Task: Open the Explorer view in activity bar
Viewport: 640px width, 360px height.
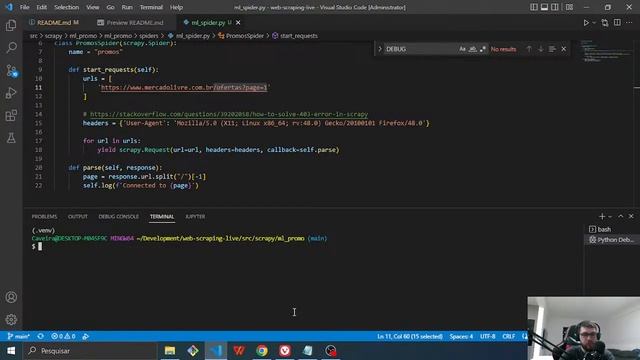Action: 11,25
